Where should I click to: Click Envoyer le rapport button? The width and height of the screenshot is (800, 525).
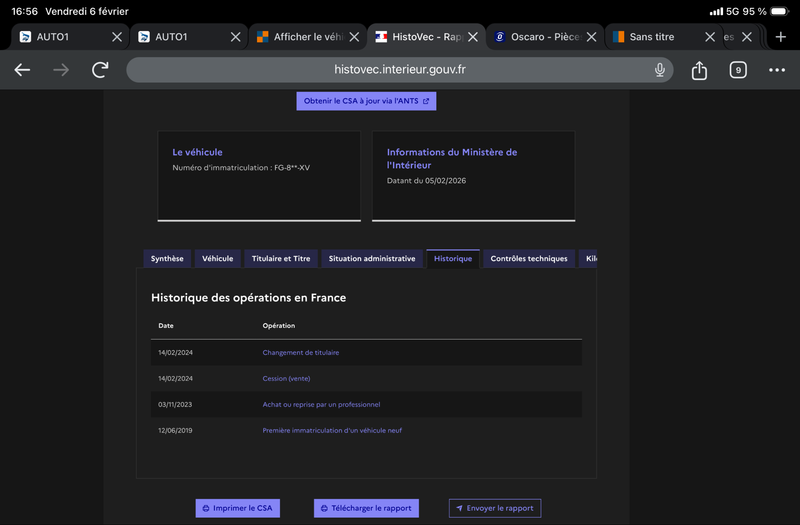coord(494,508)
